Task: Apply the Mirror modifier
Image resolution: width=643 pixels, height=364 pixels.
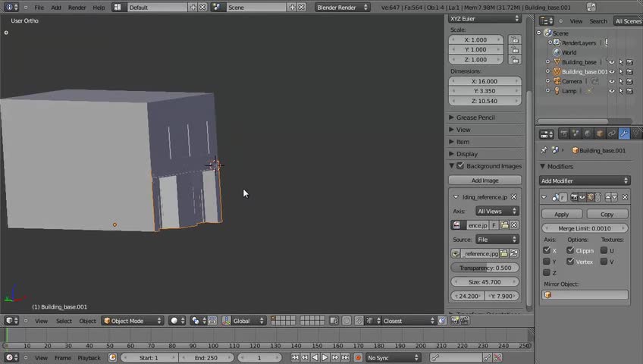Action: [561, 215]
